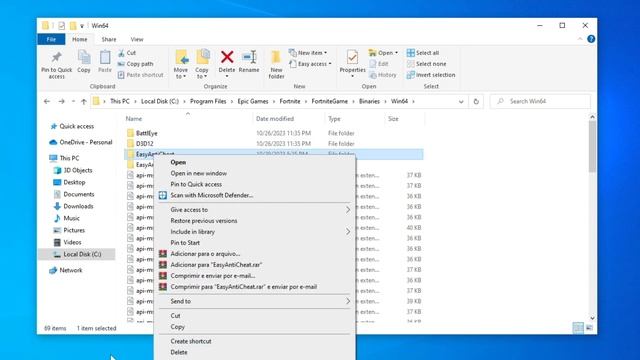The image size is (640, 360).
Task: Click Select none in the ribbon
Action: [427, 64]
